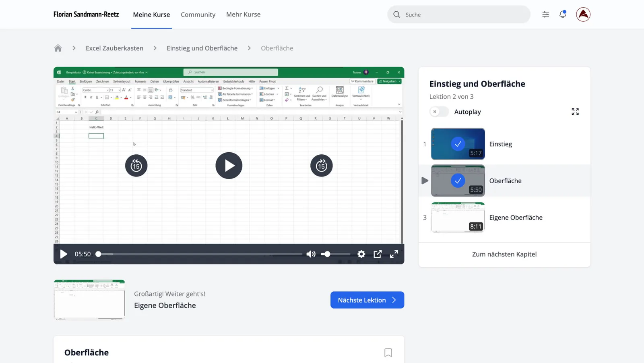The width and height of the screenshot is (644, 363).
Task: Click the Florian Sandmann-Reetz logo
Action: (86, 15)
